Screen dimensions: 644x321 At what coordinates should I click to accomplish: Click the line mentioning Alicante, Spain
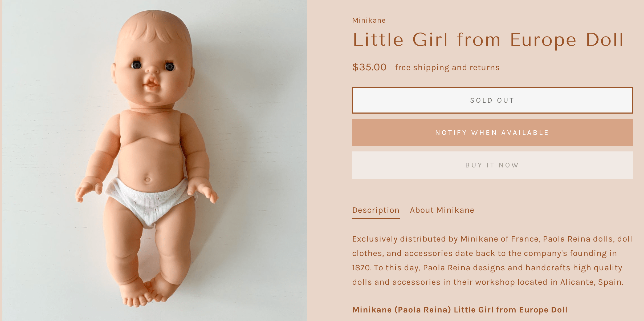(x=488, y=282)
